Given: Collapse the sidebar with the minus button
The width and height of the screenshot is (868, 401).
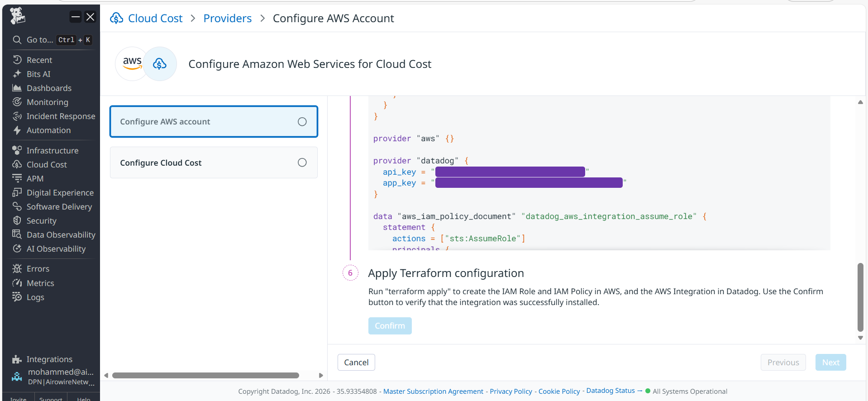Looking at the screenshot, I should [76, 17].
